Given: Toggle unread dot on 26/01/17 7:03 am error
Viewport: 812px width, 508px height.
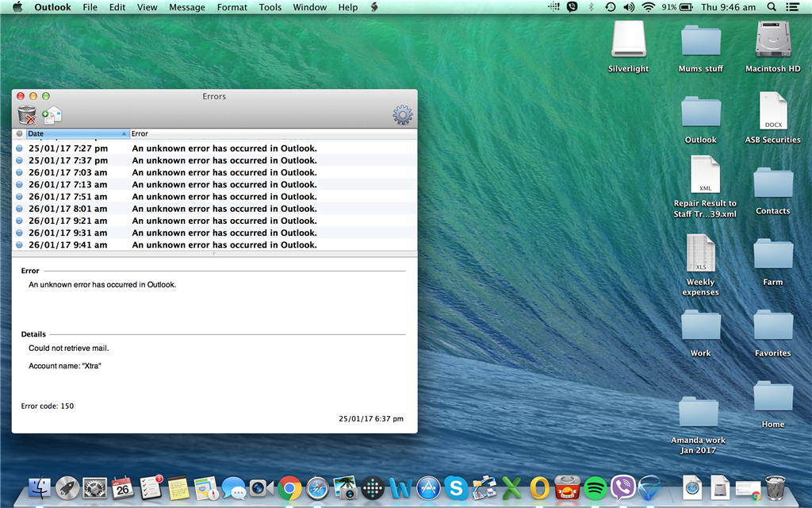Looking at the screenshot, I should coord(19,172).
